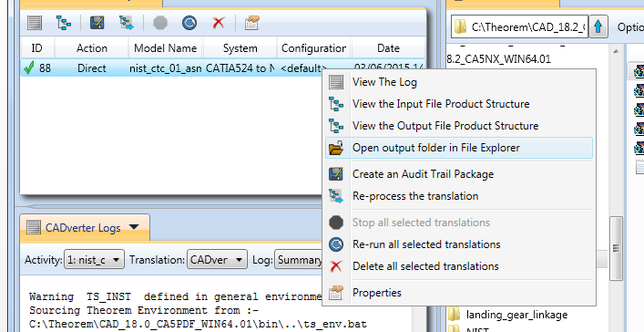The width and height of the screenshot is (644, 332).
Task: Click the Re-process translation toolbar icon
Action: [127, 22]
